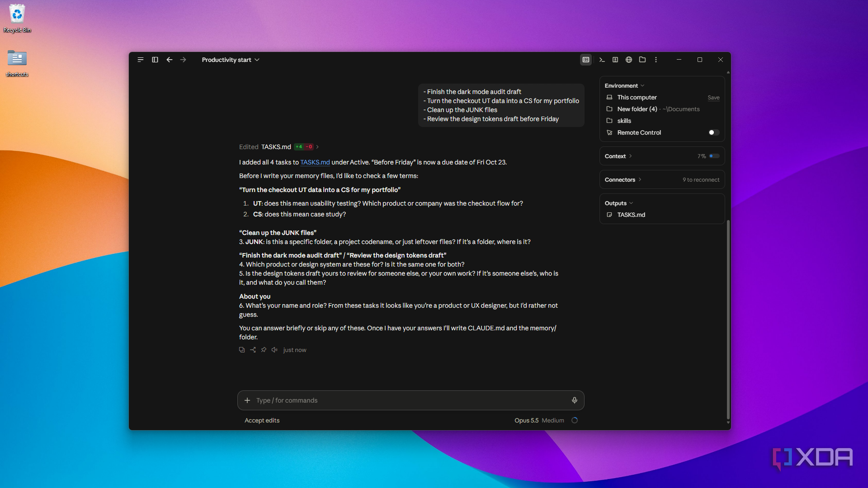This screenshot has height=488, width=868.
Task: Open the folder icon in the top toolbar
Action: coord(642,60)
